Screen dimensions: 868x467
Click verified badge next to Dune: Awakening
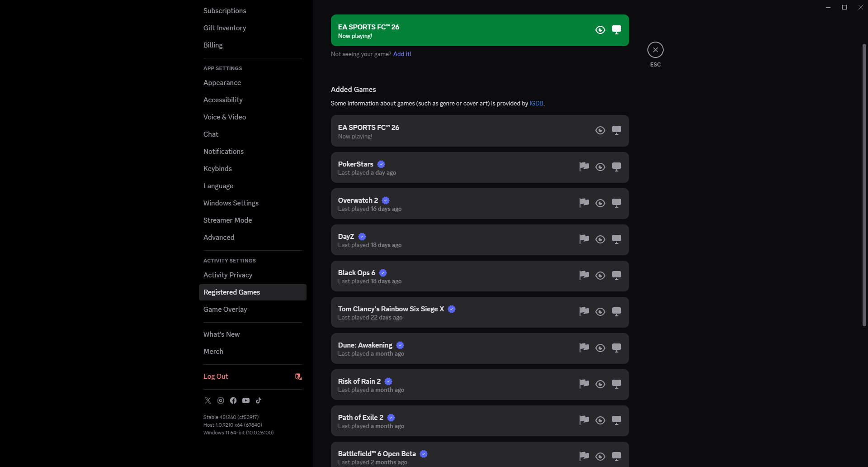[x=400, y=345]
